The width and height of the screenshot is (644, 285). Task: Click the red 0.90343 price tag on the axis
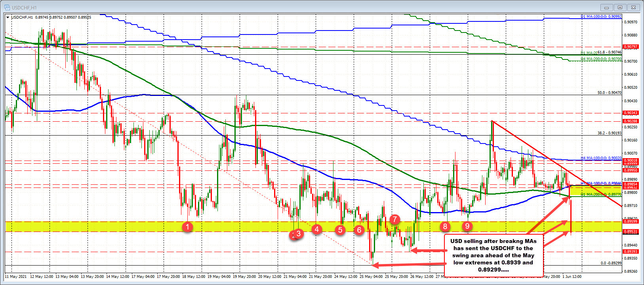631,113
